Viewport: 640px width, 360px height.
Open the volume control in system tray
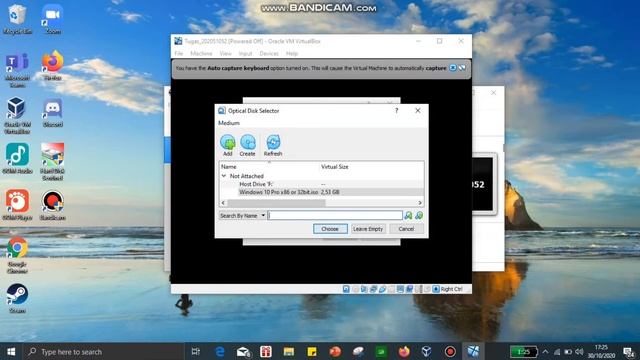579,351
